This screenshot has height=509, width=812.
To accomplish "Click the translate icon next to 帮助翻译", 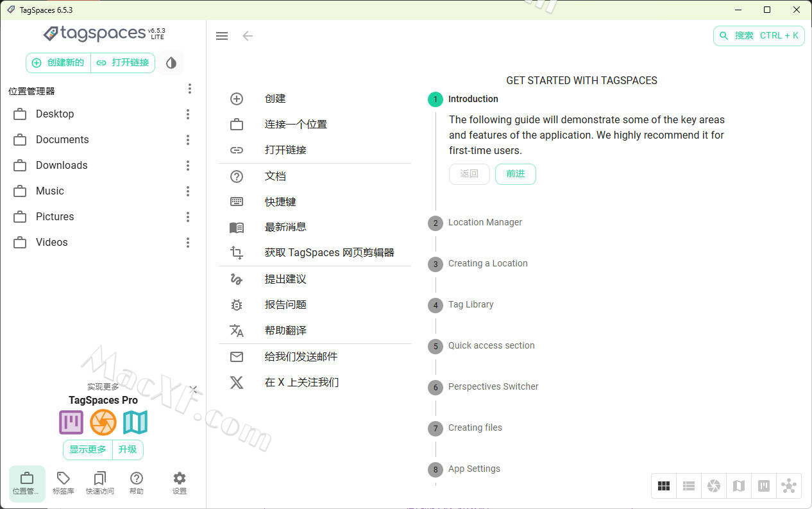I will tap(237, 331).
